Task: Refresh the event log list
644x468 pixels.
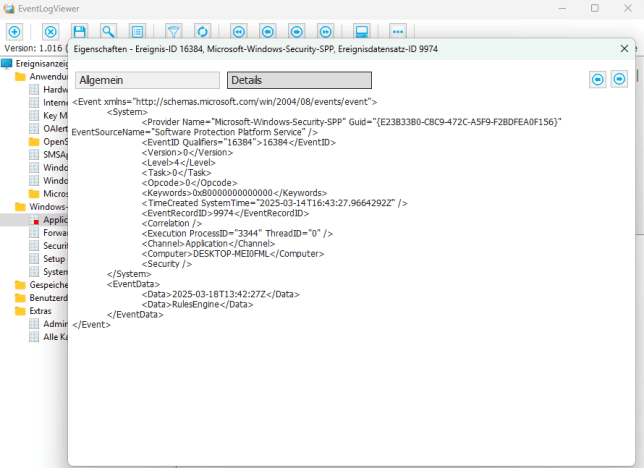Action: coord(201,33)
